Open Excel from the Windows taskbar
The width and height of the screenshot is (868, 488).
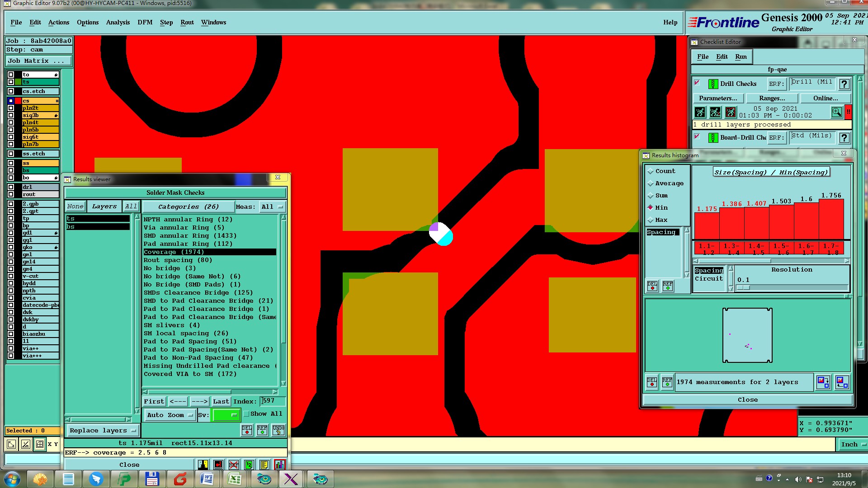tap(234, 479)
